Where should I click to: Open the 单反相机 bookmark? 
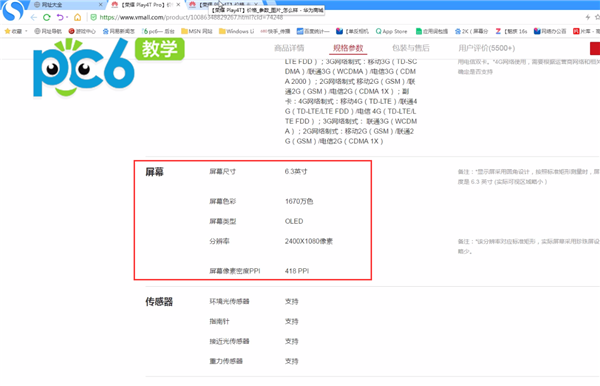pos(352,31)
